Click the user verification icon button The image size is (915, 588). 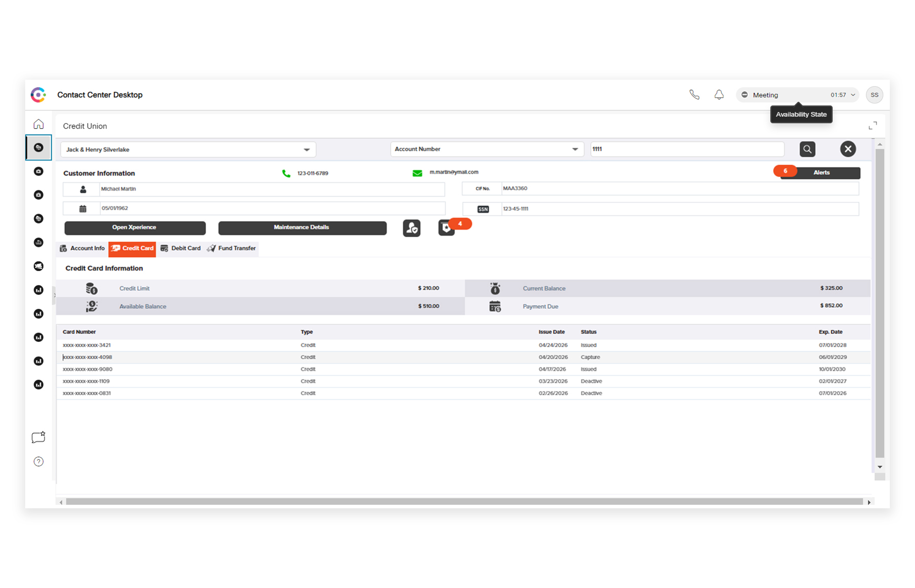click(x=411, y=228)
